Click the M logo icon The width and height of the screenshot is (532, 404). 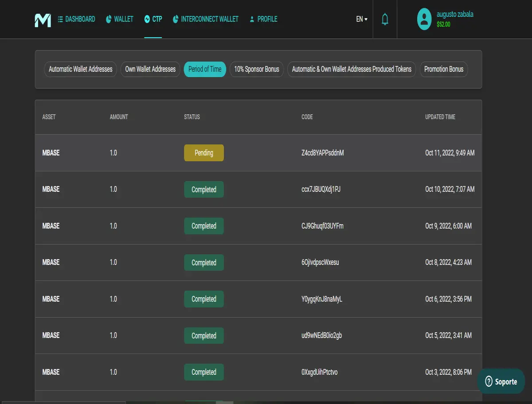tap(43, 20)
